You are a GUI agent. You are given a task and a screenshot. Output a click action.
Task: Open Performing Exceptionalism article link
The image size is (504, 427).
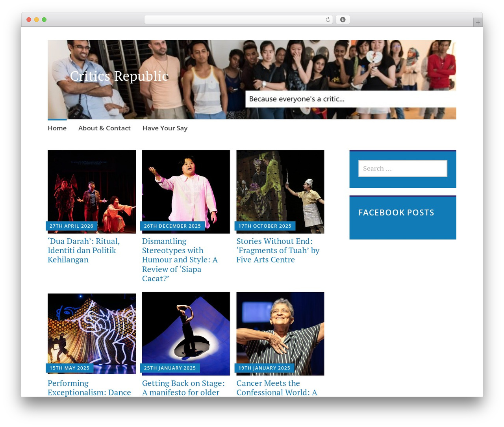tap(89, 388)
